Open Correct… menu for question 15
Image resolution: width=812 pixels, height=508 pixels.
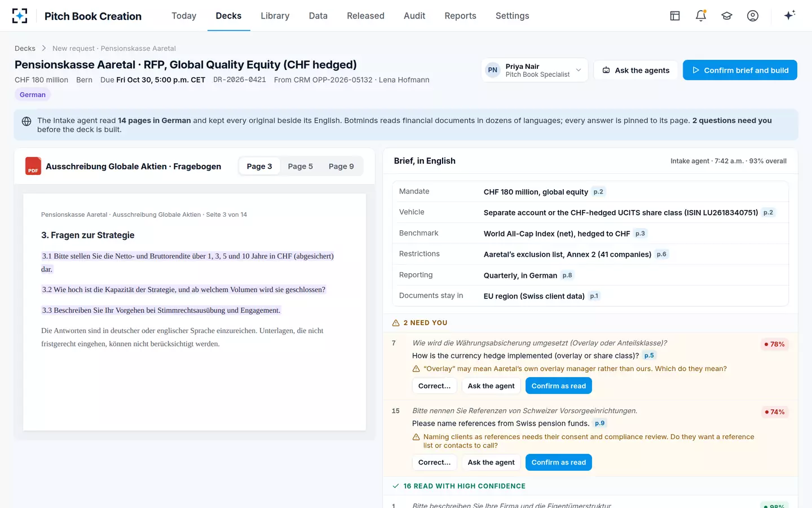point(434,462)
